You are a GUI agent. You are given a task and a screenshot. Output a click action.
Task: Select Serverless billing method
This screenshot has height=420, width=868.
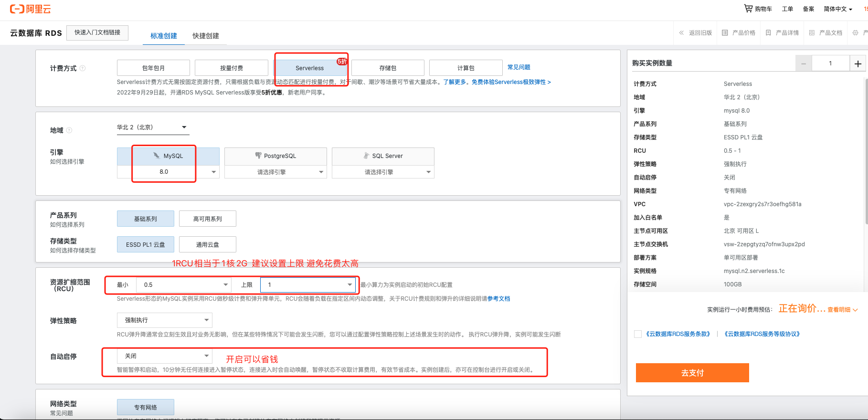coord(309,68)
